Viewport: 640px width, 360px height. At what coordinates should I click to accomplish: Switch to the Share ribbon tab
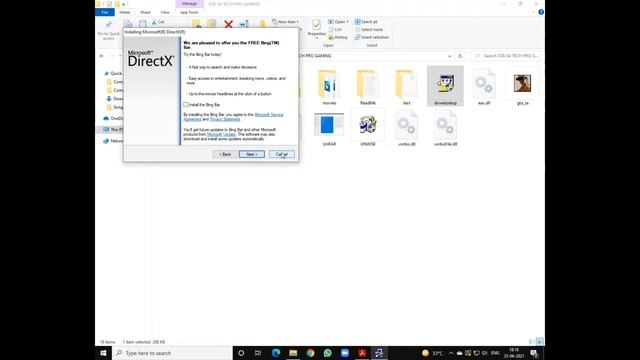coord(145,12)
